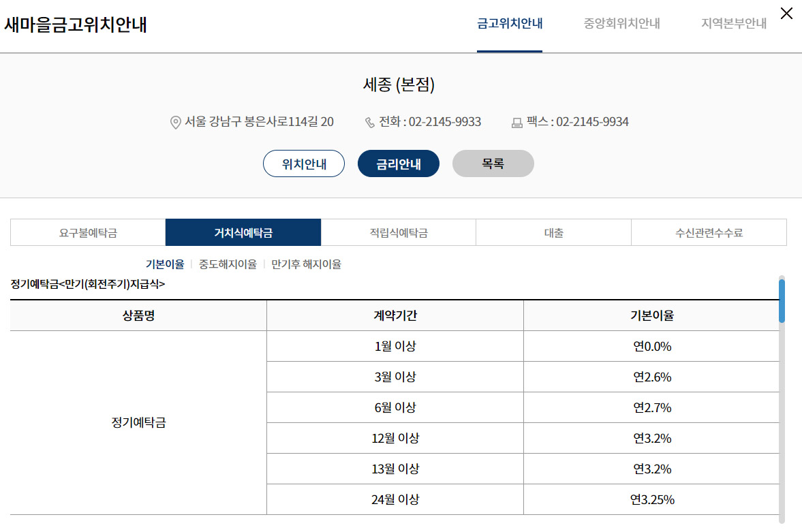Click the 금리안내 button
Screen dimensions: 802x532
[398, 163]
